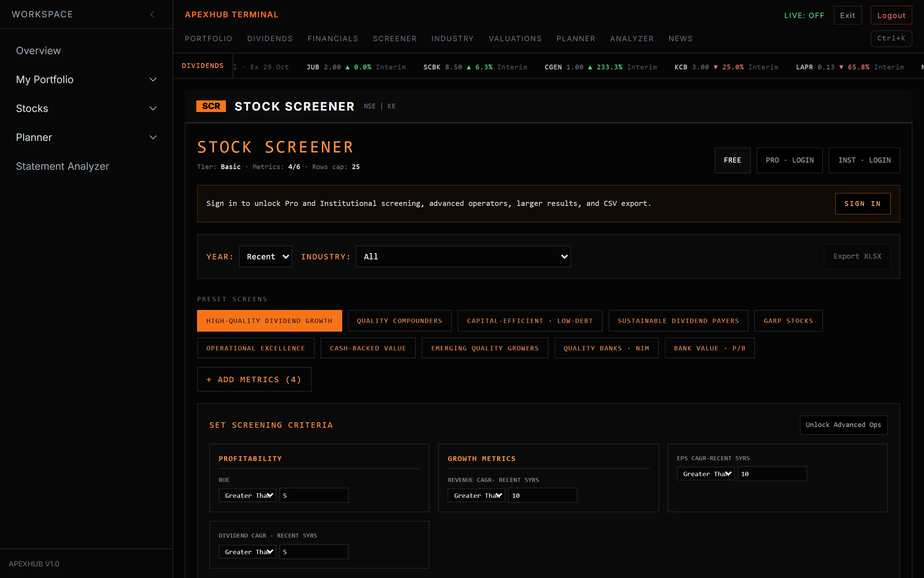924x578 pixels.
Task: Click the LAPR dividend ticker
Action: coord(850,67)
